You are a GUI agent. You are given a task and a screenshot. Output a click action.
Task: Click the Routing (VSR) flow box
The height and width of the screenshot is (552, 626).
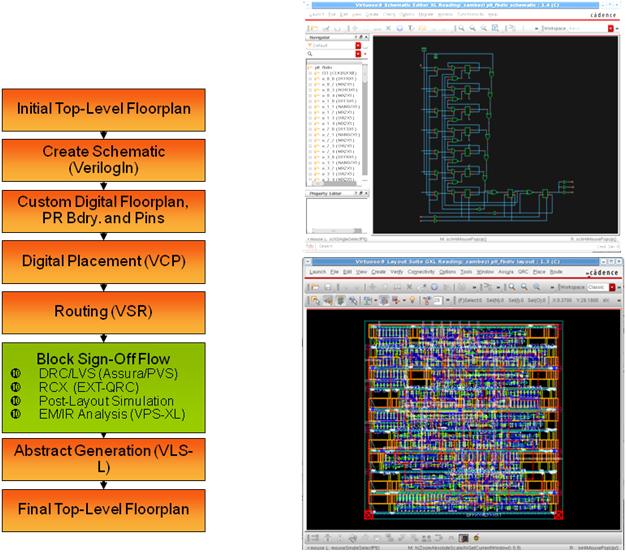(104, 313)
